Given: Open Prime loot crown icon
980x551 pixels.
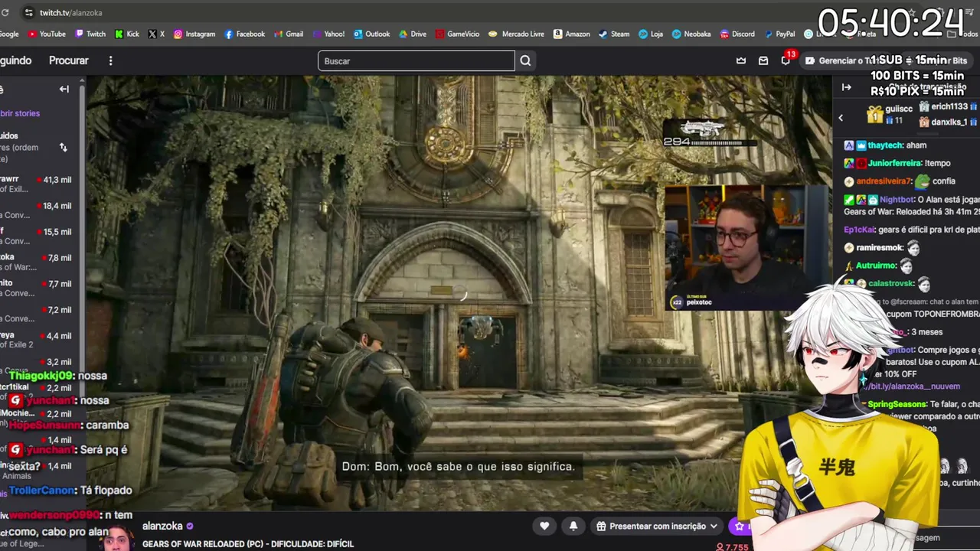Looking at the screenshot, I should coord(741,60).
